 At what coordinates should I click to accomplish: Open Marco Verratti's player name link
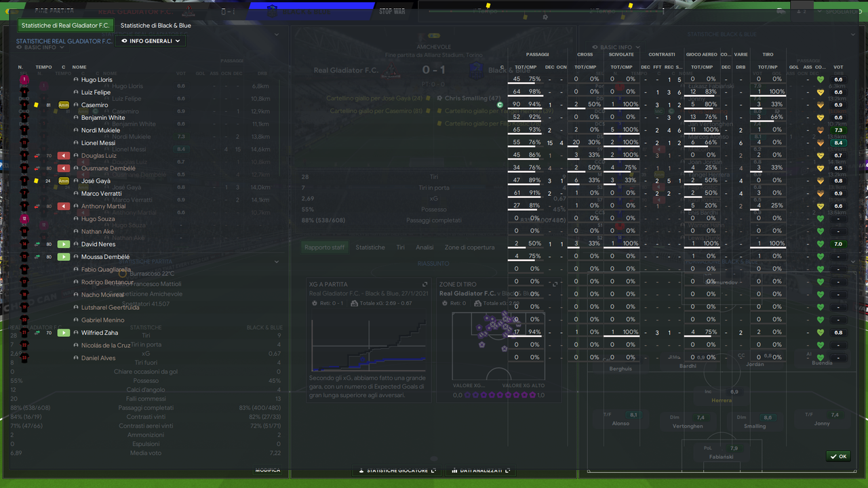100,194
